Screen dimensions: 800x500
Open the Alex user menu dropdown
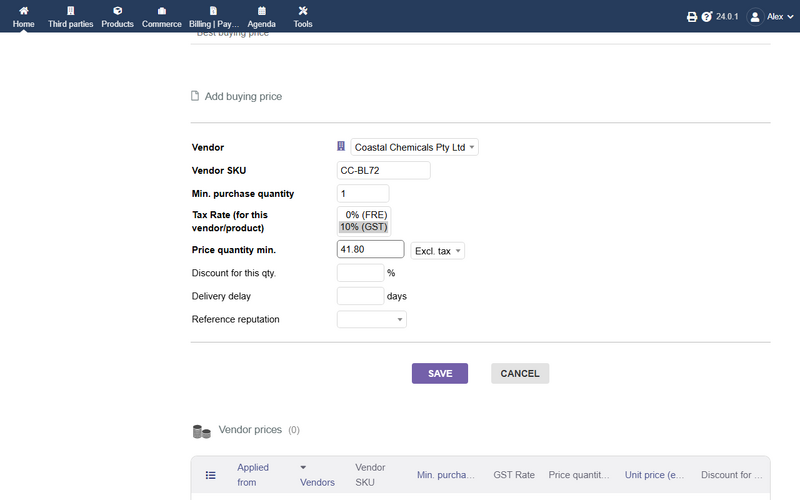pyautogui.click(x=780, y=17)
